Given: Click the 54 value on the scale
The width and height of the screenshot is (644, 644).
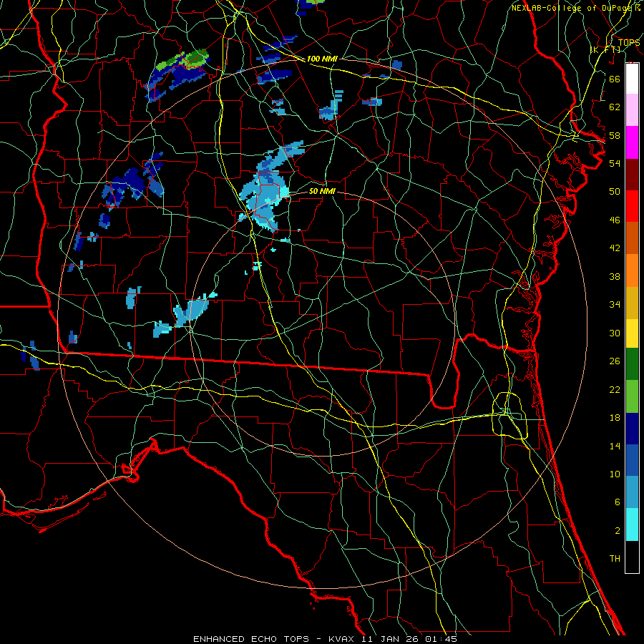Looking at the screenshot, I should coord(615,163).
